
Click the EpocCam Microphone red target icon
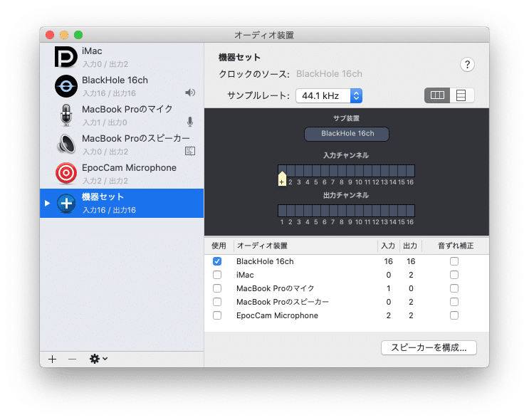(x=66, y=174)
